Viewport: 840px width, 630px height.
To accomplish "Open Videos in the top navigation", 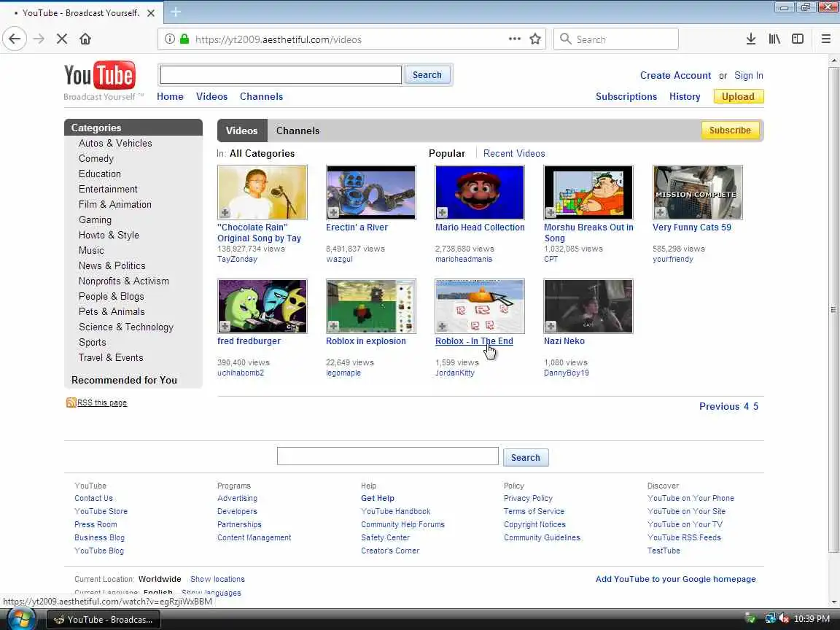I will [x=211, y=96].
